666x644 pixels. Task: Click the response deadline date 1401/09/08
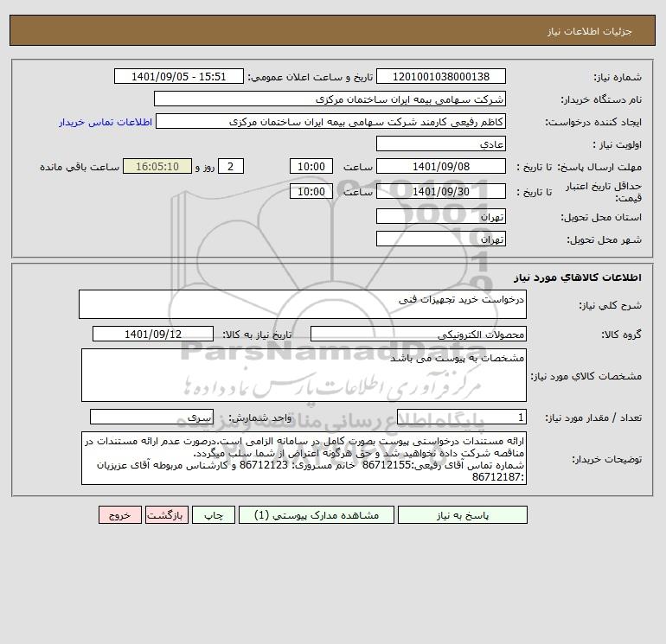[x=441, y=167]
